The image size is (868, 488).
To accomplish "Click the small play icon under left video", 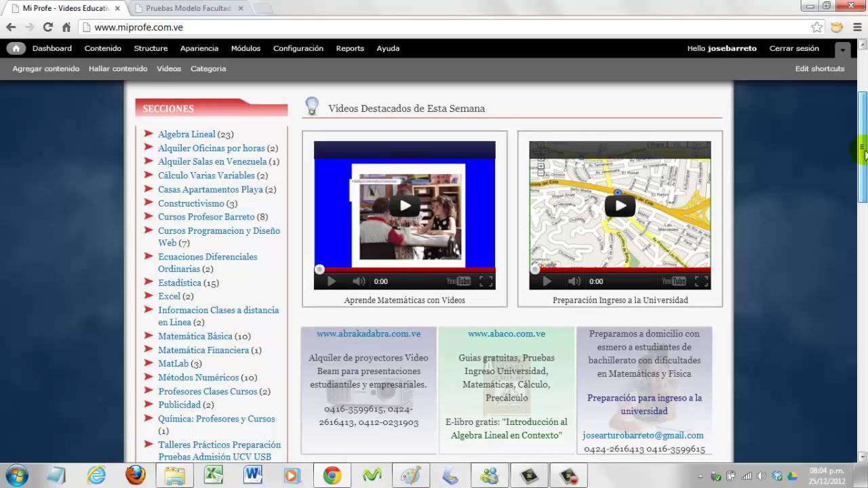I will 331,281.
